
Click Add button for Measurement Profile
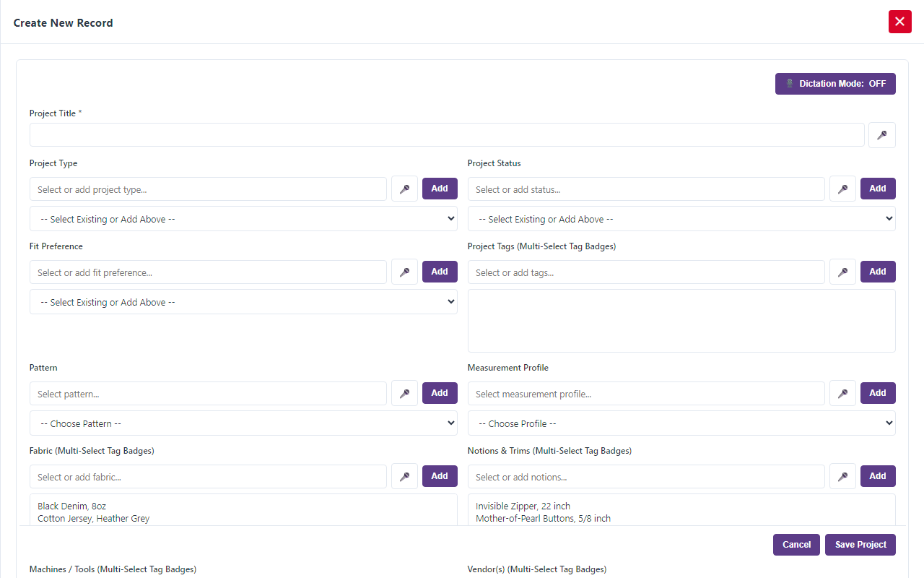tap(878, 393)
